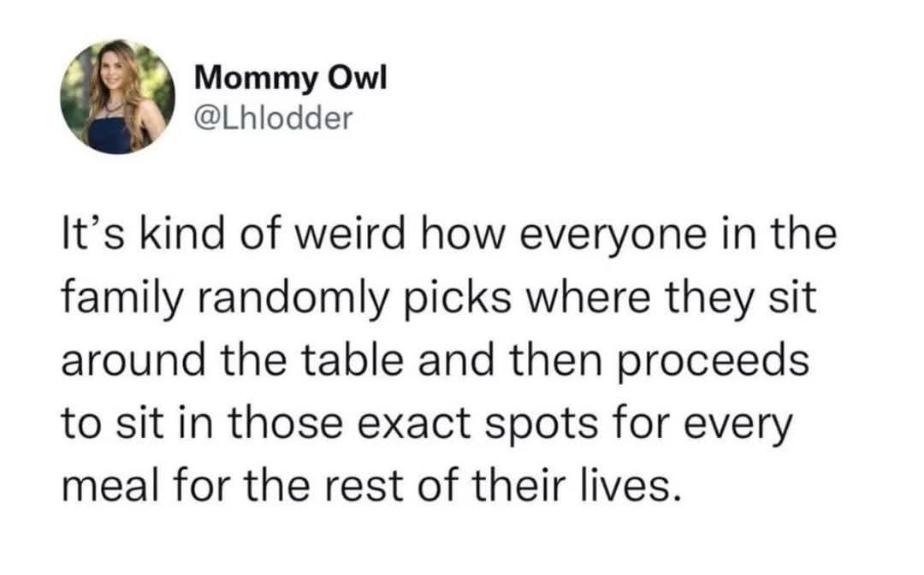Click the @Lhlodder handle
924x575 pixels.
pyautogui.click(x=274, y=118)
